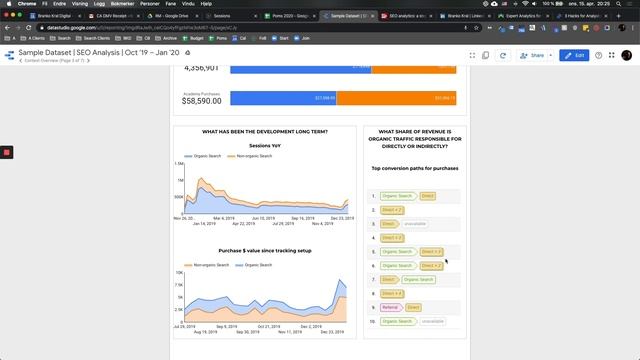
Task: Bookmark this page with star icon
Action: (x=476, y=28)
